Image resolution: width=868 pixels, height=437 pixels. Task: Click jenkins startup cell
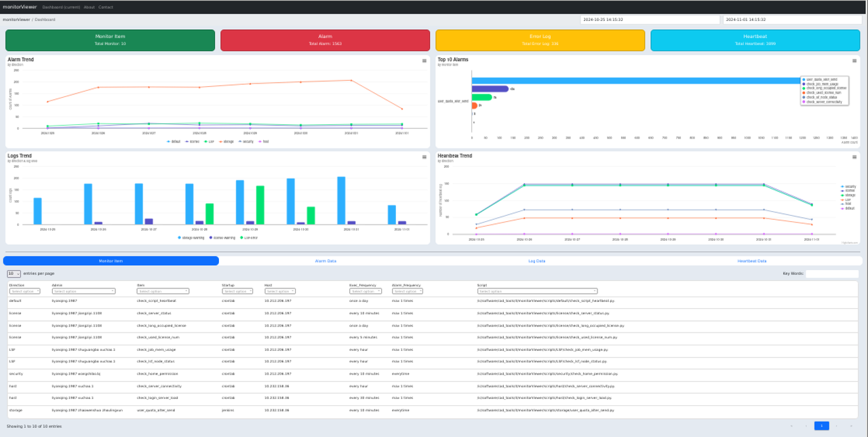click(227, 410)
